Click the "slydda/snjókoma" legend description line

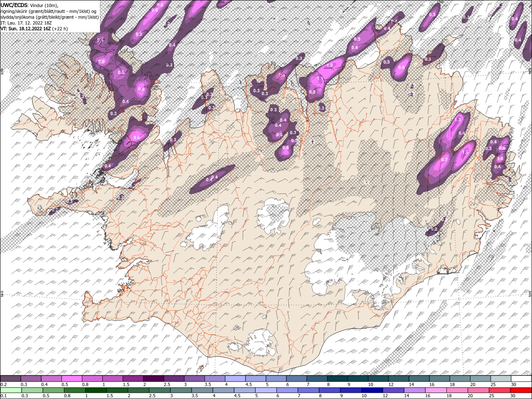pyautogui.click(x=49, y=17)
